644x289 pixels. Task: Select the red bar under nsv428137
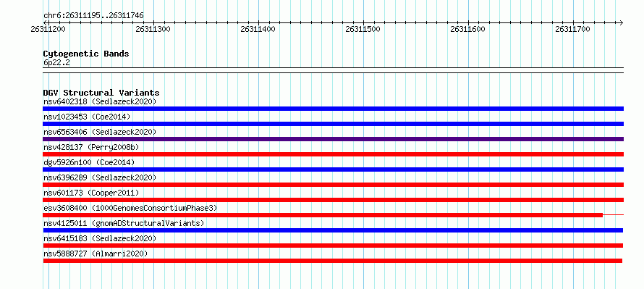point(333,154)
